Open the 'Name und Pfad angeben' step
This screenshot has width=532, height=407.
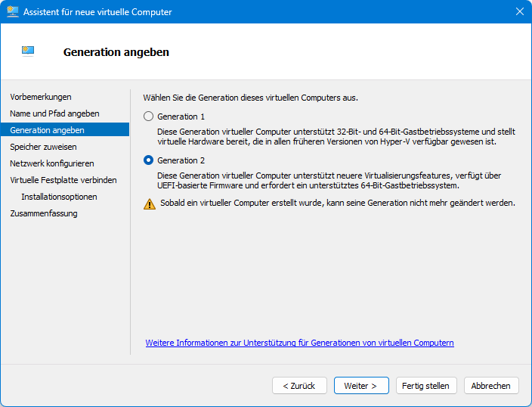(54, 113)
